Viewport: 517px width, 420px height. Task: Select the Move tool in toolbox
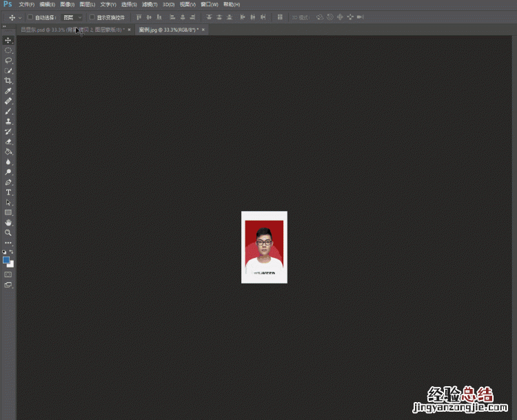pyautogui.click(x=8, y=40)
